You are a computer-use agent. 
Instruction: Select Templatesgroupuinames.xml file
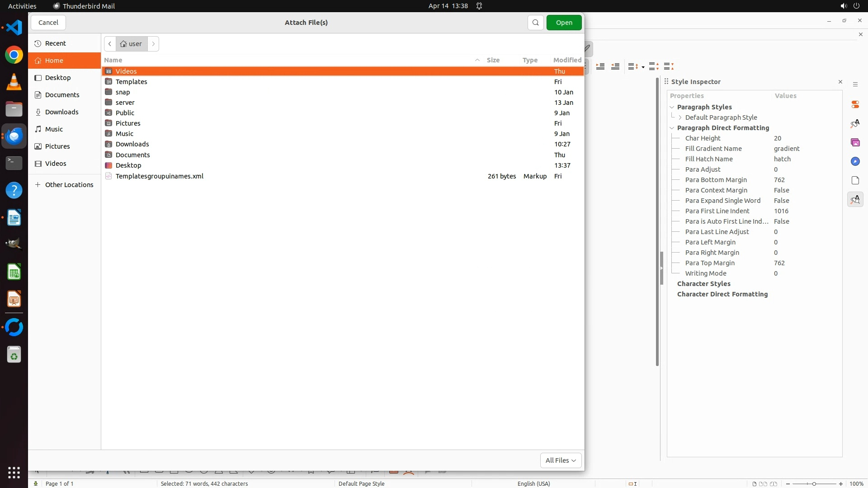159,176
